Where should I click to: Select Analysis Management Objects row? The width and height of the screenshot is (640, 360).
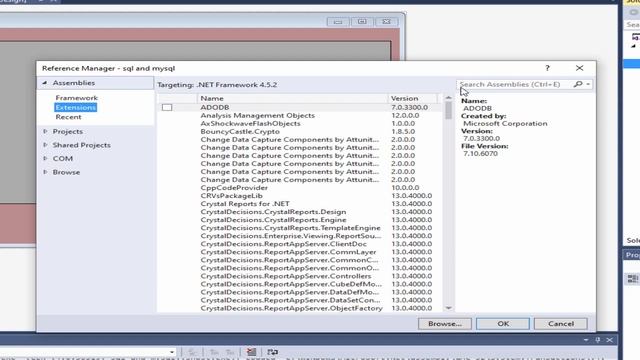point(300,116)
